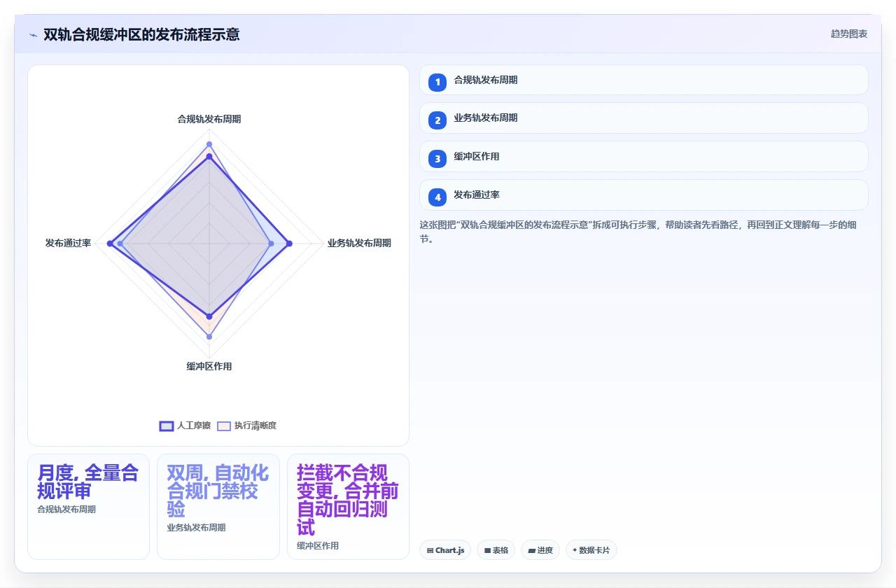
Task: Click the number 1 badge icon
Action: (x=437, y=82)
